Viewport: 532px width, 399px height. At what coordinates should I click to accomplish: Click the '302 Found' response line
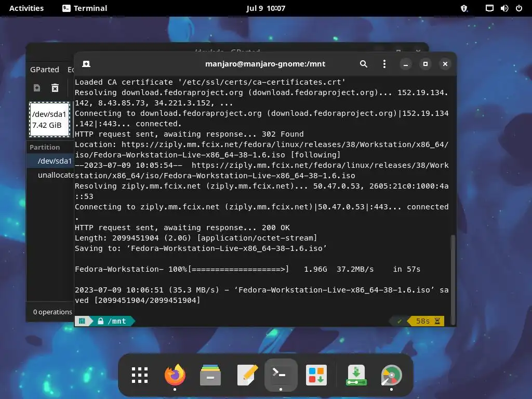[x=189, y=134]
